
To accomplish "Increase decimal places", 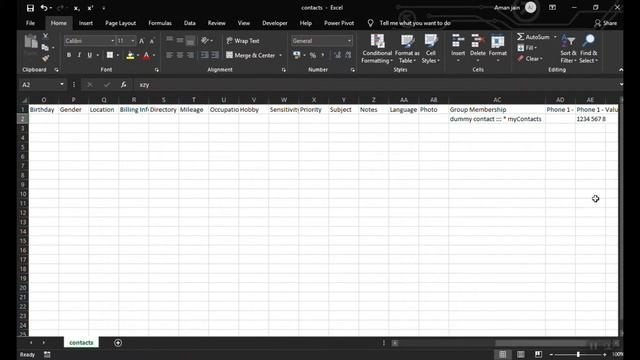I will click(337, 55).
